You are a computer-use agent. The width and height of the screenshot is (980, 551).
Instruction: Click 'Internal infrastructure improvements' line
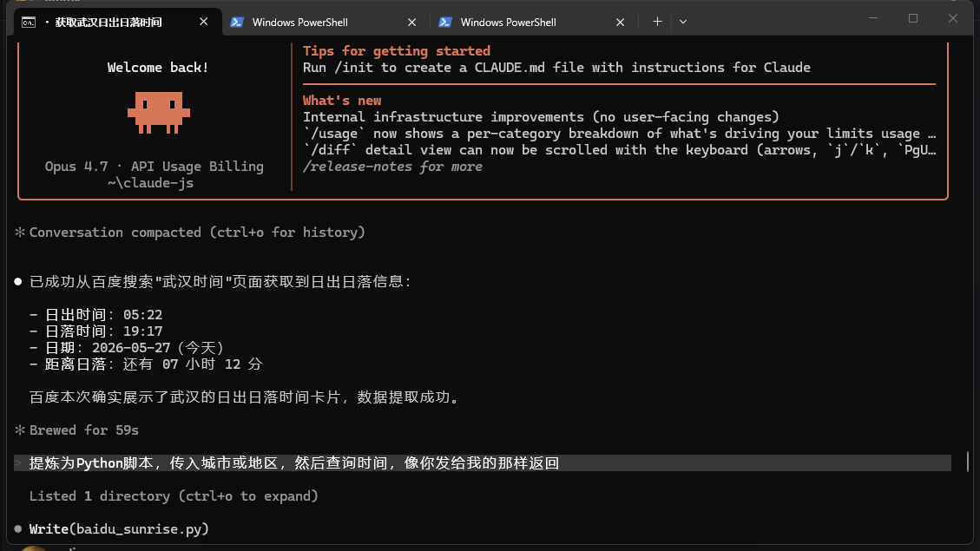(541, 117)
